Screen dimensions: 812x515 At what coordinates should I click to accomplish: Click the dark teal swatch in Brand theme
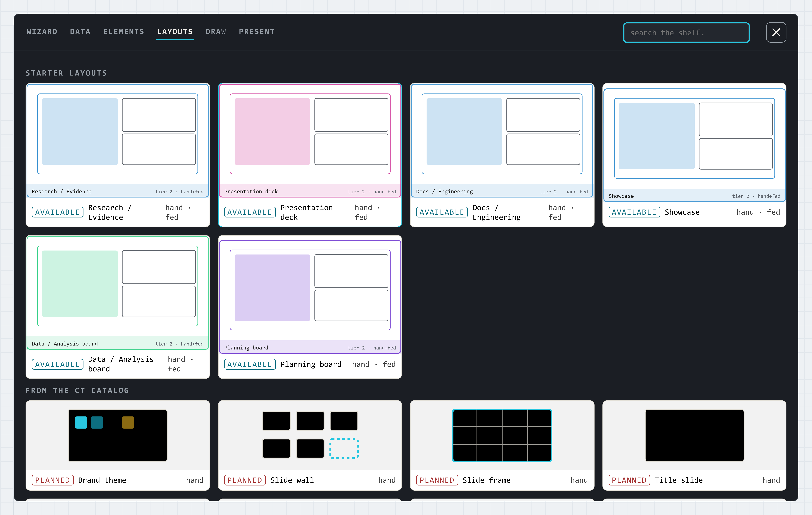[97, 422]
